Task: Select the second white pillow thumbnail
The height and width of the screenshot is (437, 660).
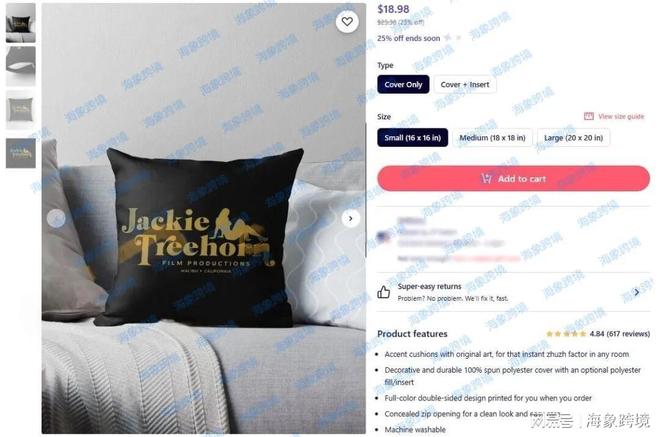Action: click(x=21, y=66)
